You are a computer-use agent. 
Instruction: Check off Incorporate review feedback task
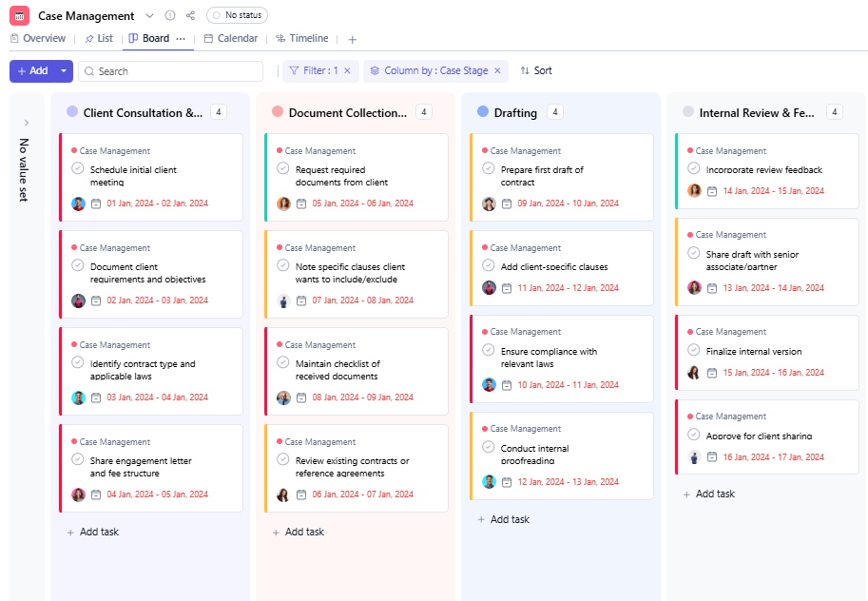693,168
